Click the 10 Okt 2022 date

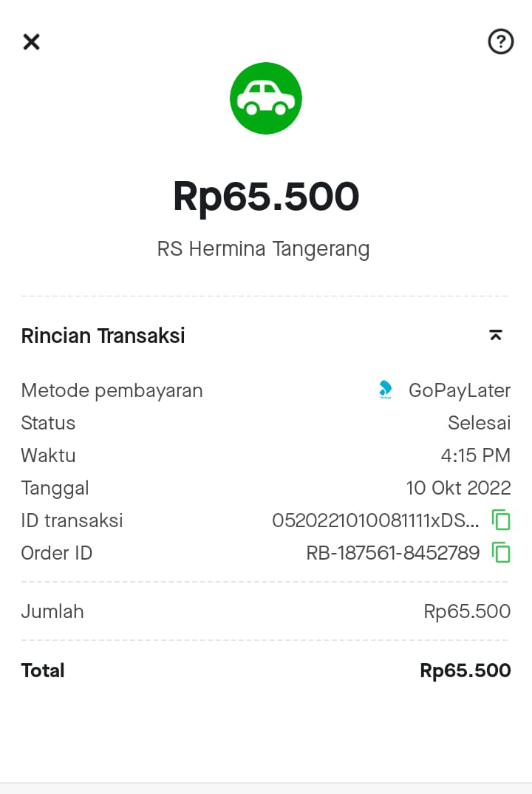[458, 488]
